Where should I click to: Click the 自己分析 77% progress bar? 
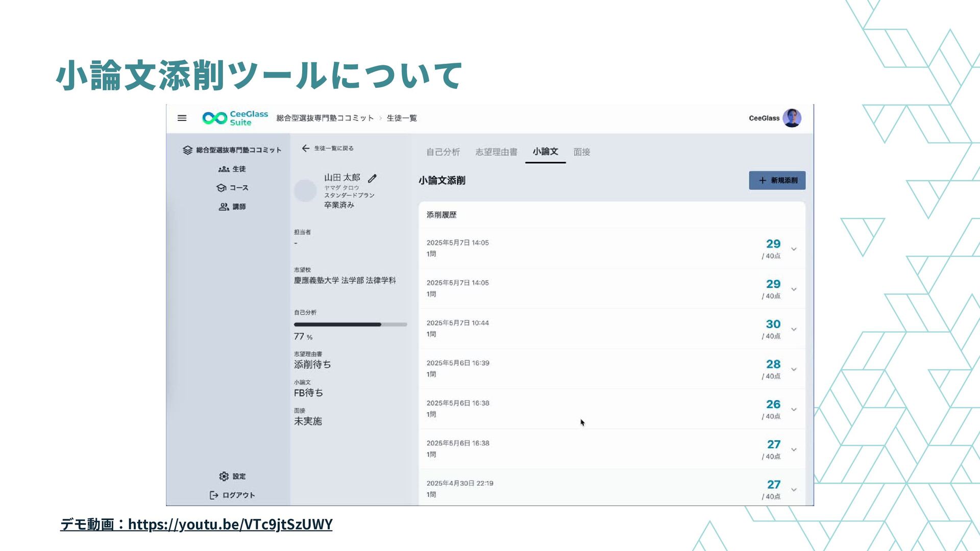coord(350,324)
